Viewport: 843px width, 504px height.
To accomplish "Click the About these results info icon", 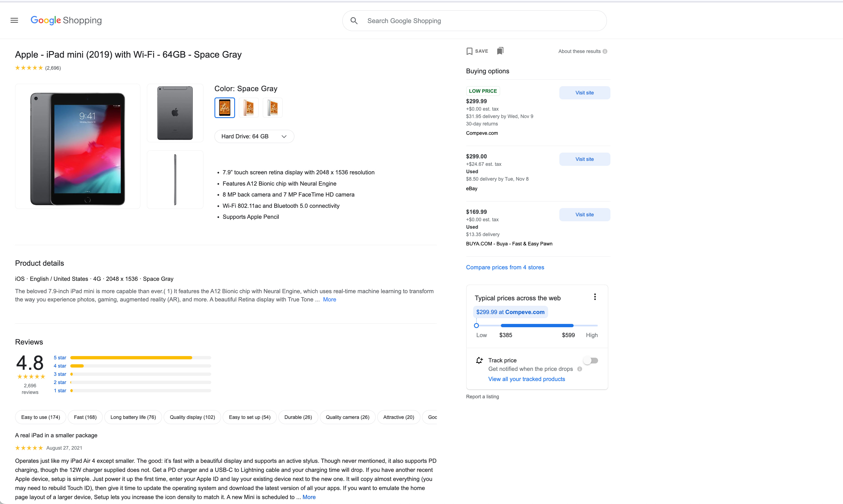I will click(x=605, y=51).
